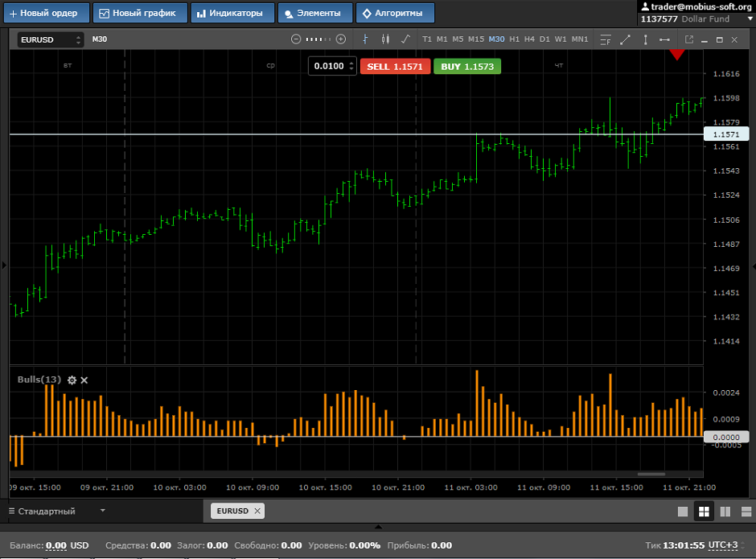
Task: Open the Индикаторы menu
Action: click(232, 13)
